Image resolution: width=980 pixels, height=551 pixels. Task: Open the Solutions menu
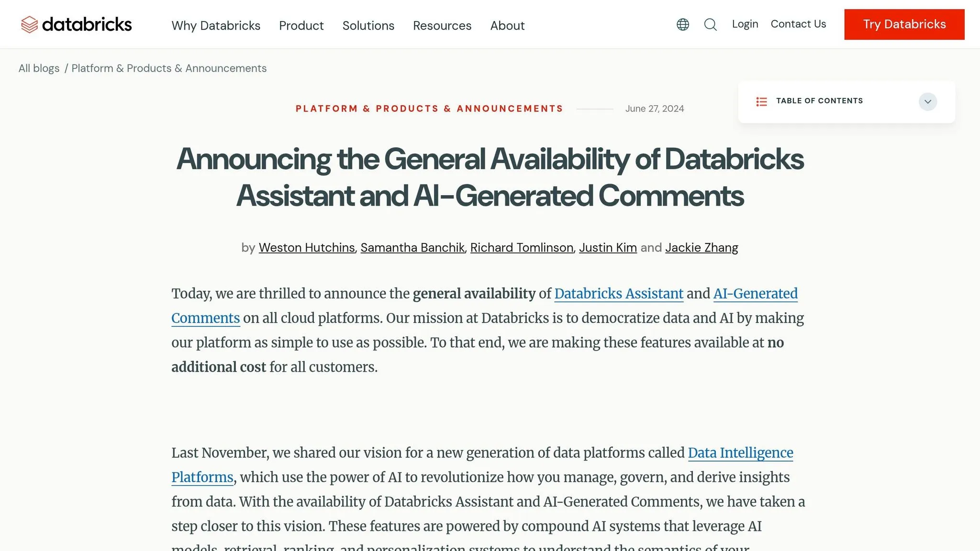(x=368, y=25)
